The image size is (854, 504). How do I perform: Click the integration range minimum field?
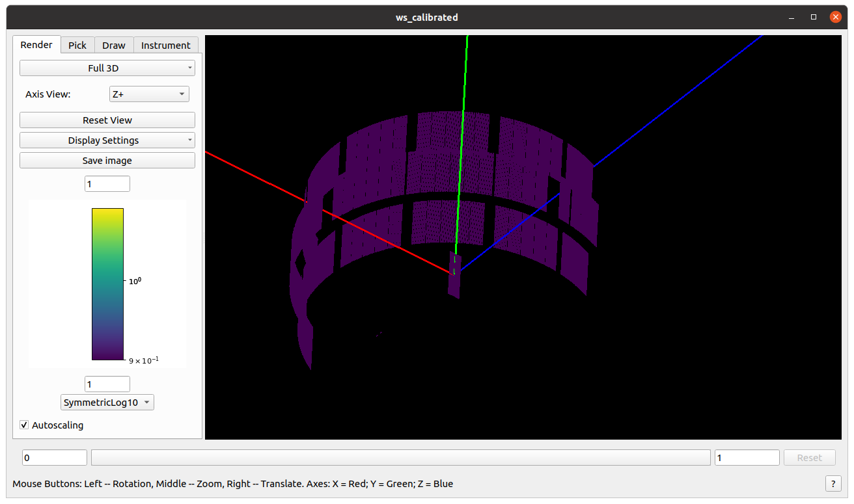pos(55,458)
